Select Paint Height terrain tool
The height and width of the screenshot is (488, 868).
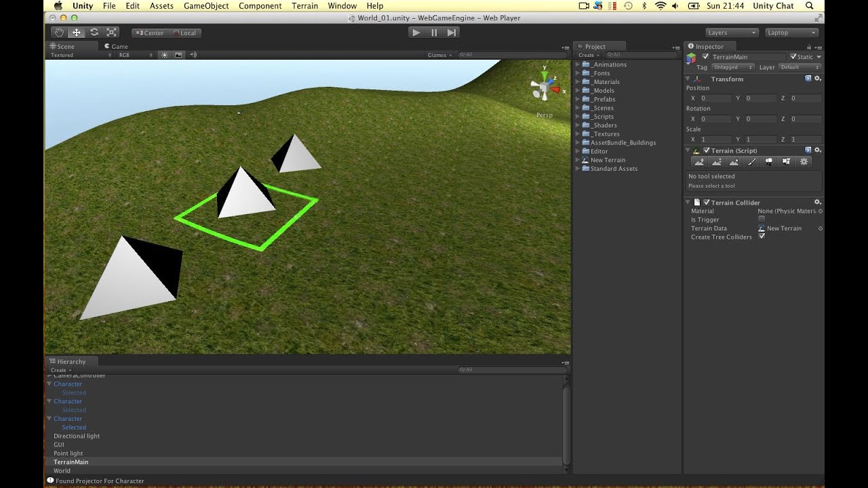point(717,161)
